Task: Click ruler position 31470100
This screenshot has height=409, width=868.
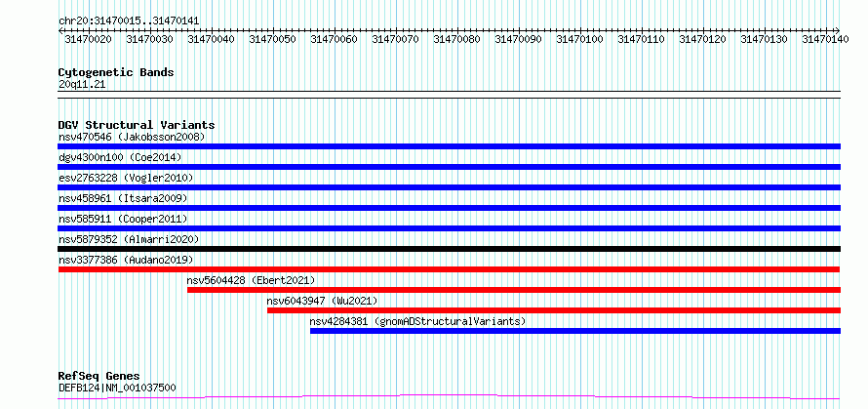Action: (x=579, y=39)
